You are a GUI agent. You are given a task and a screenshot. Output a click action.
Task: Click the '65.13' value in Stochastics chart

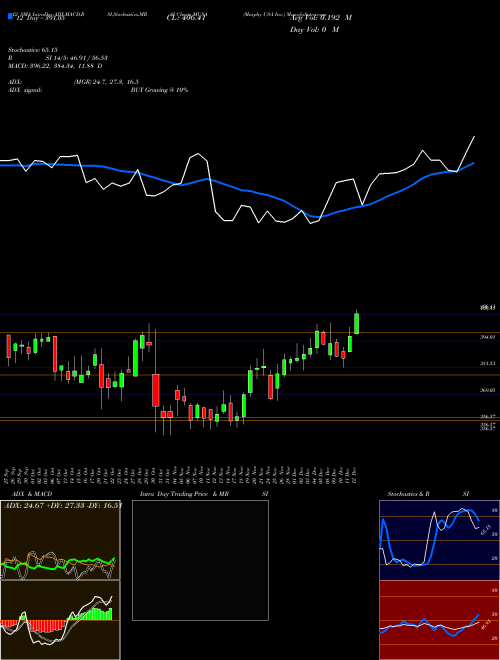click(486, 529)
